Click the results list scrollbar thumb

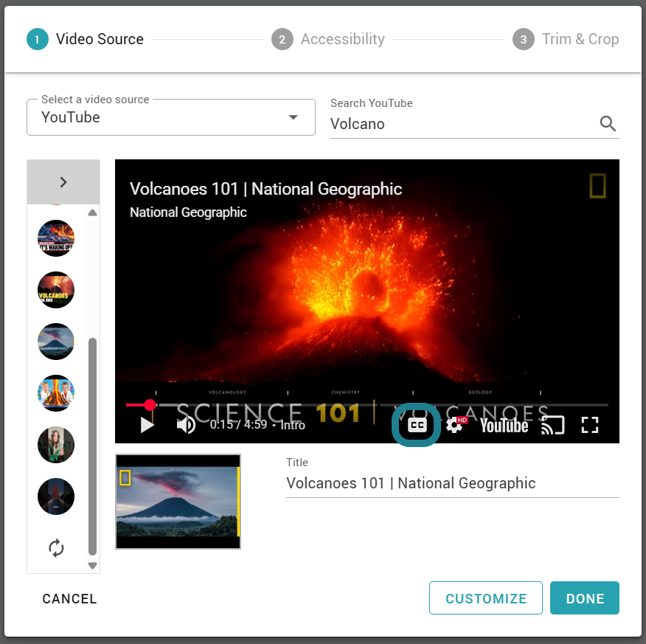click(x=92, y=446)
